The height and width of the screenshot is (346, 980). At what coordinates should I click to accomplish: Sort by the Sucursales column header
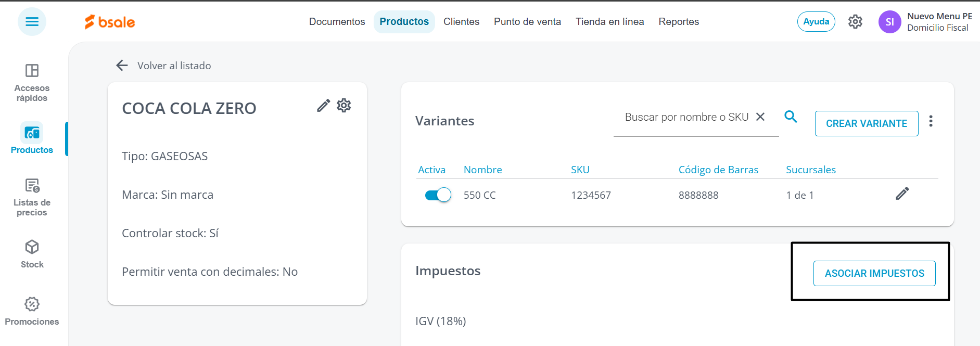811,170
